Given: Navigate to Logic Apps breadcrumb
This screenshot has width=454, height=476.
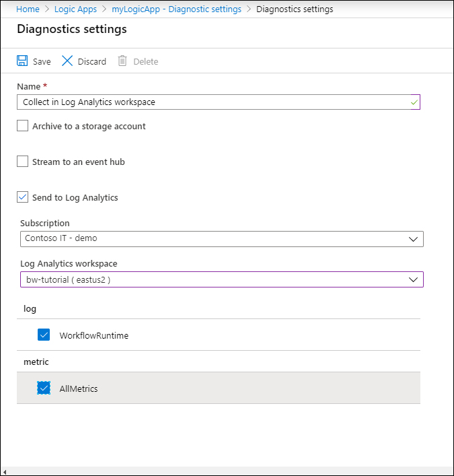Looking at the screenshot, I should tap(75, 9).
